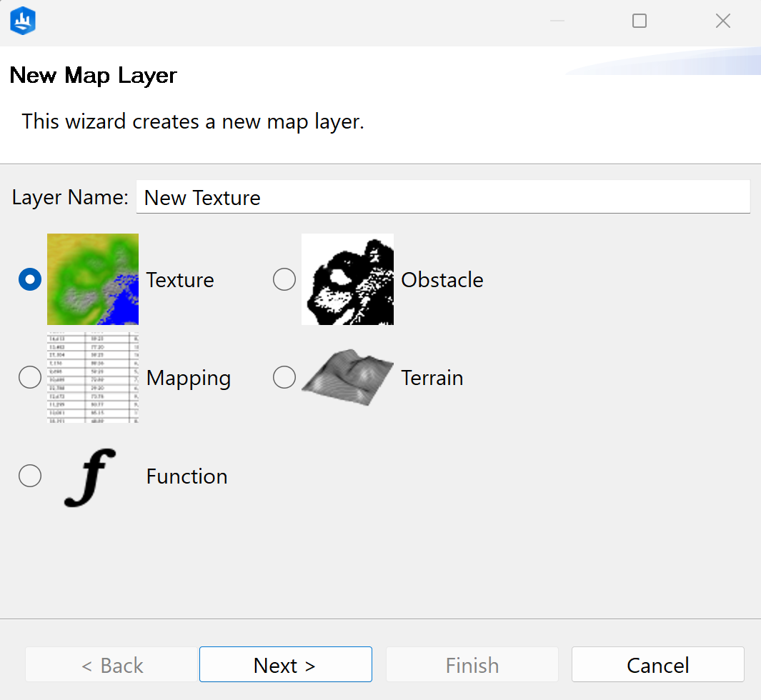Viewport: 761px width, 700px height.
Task: Select the Mapping radio button
Action: (x=29, y=377)
